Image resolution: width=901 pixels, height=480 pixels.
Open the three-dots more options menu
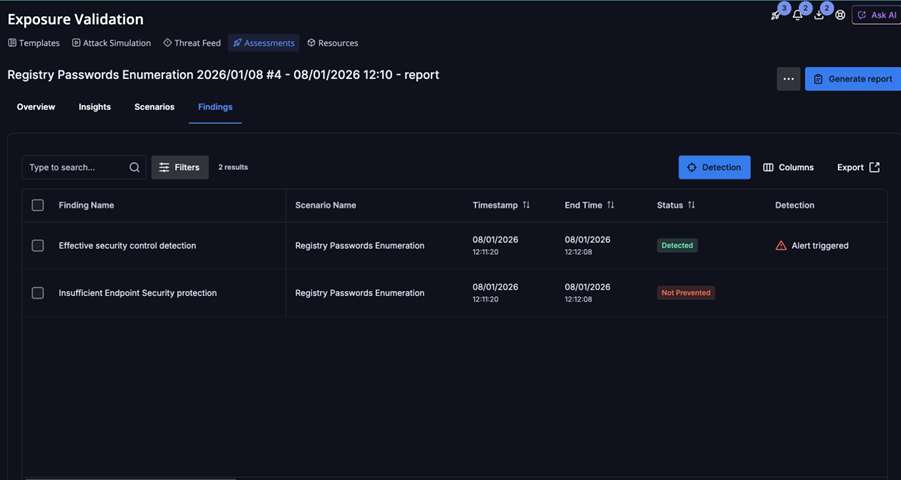click(788, 79)
